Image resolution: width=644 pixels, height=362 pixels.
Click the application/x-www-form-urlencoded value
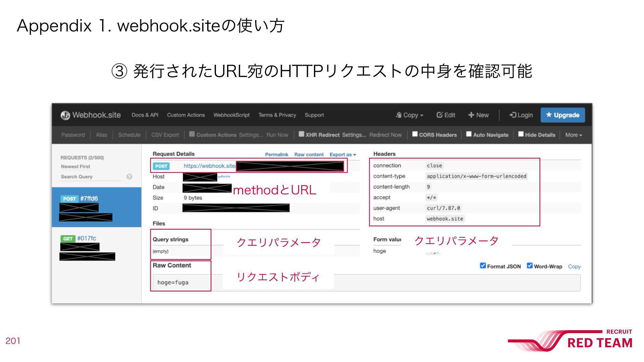477,176
